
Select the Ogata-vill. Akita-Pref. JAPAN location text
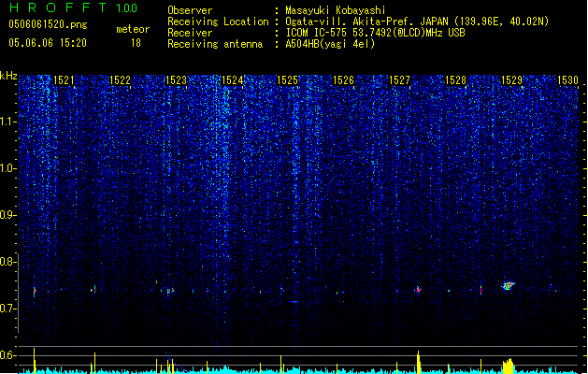[366, 22]
